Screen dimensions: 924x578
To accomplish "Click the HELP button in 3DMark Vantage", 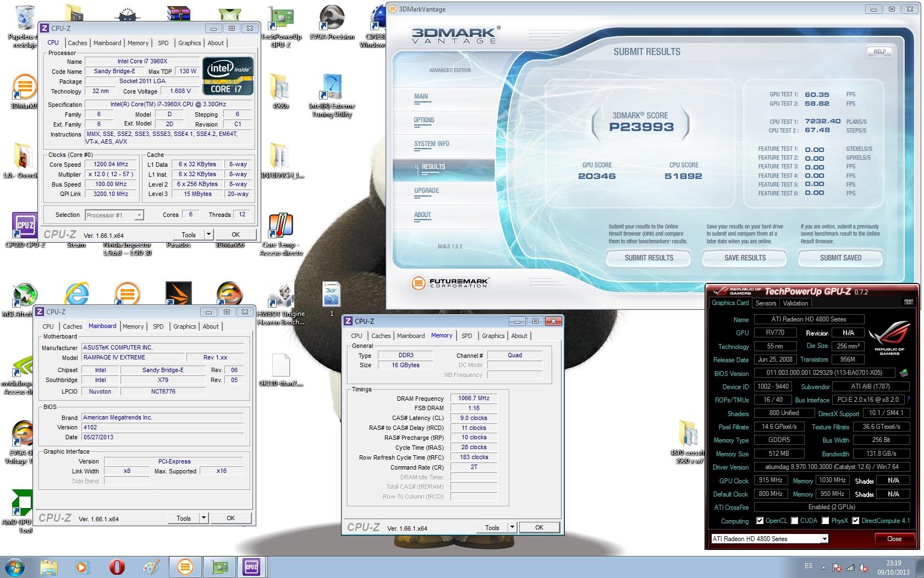I will click(x=879, y=52).
